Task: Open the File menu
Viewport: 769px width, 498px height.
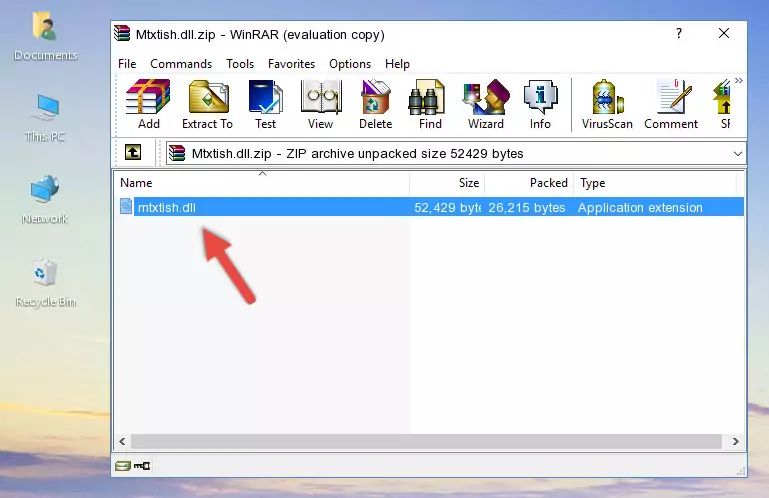Action: tap(127, 64)
